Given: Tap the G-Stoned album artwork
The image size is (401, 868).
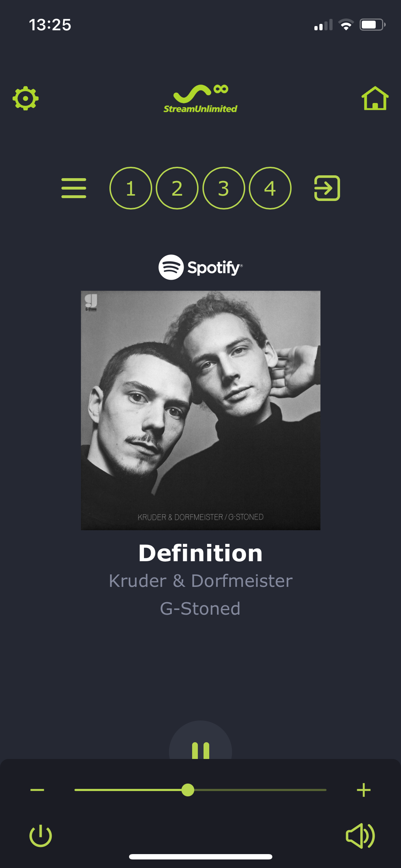Looking at the screenshot, I should pyautogui.click(x=201, y=410).
